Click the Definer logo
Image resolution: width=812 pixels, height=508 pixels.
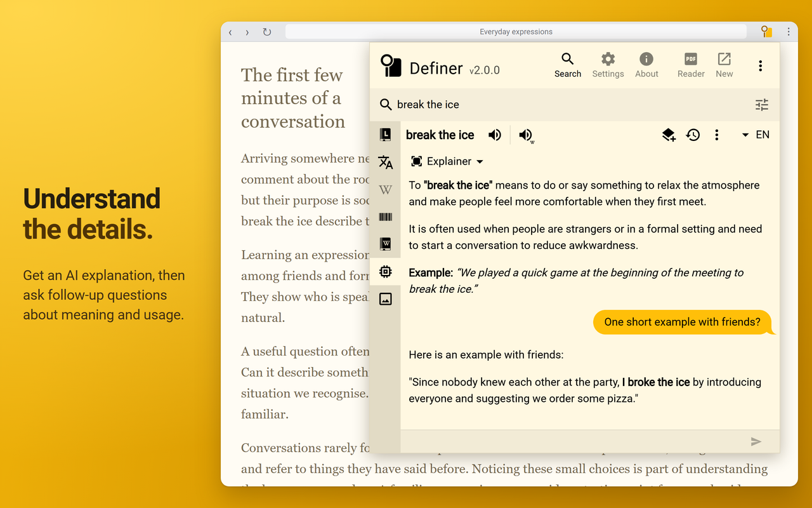(391, 66)
